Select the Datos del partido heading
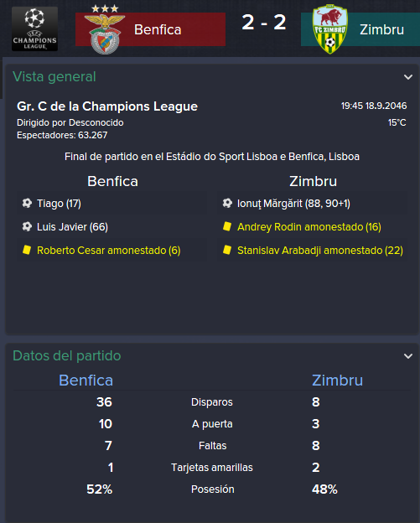The width and height of the screenshot is (420, 523). pyautogui.click(x=67, y=355)
